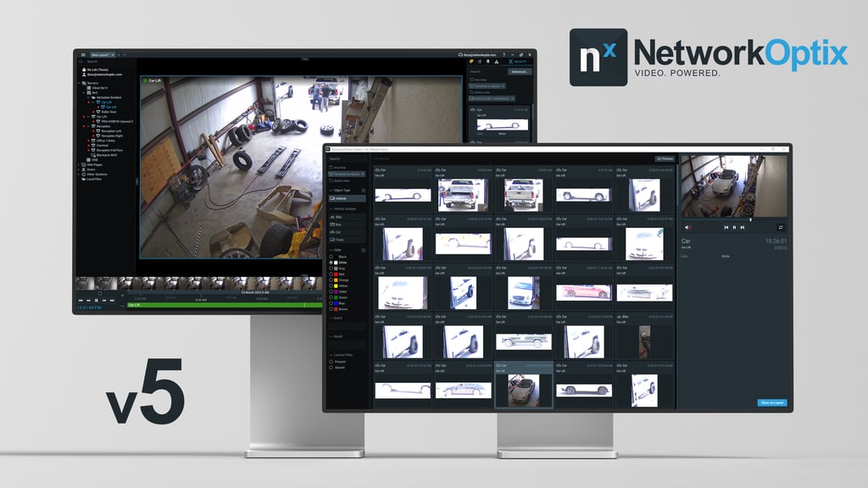
Task: Select Reception Right camera
Action: (111, 136)
